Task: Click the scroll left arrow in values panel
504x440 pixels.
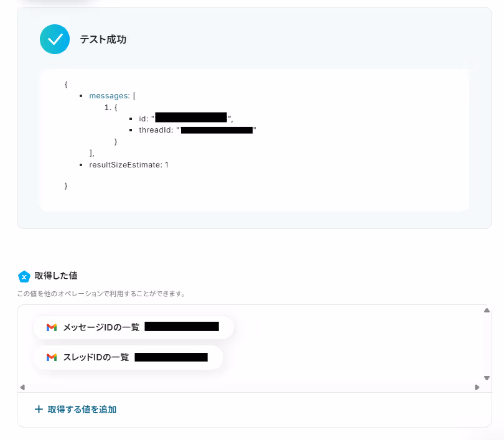Action: point(22,387)
